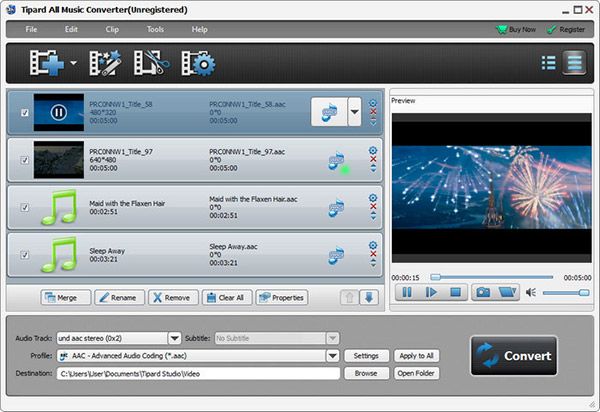Open settings gear for PRC0NNW1_Title_58
Viewport: 600px width, 412px height.
[373, 103]
